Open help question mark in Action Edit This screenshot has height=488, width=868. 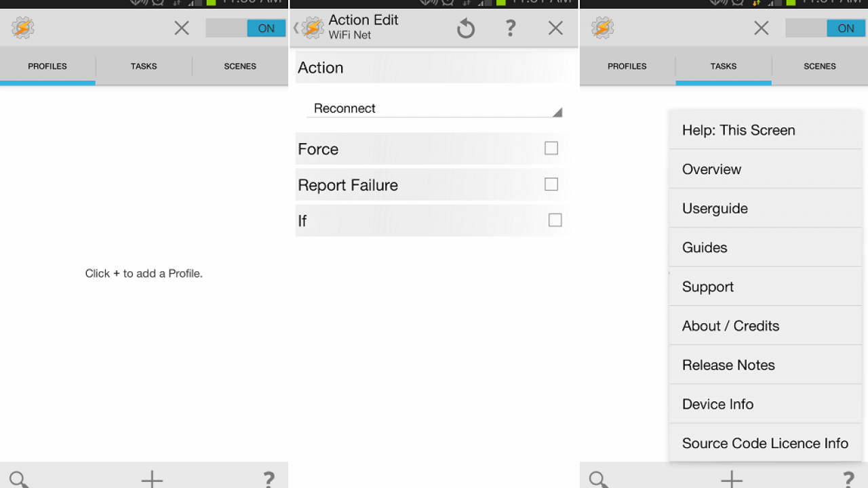511,28
